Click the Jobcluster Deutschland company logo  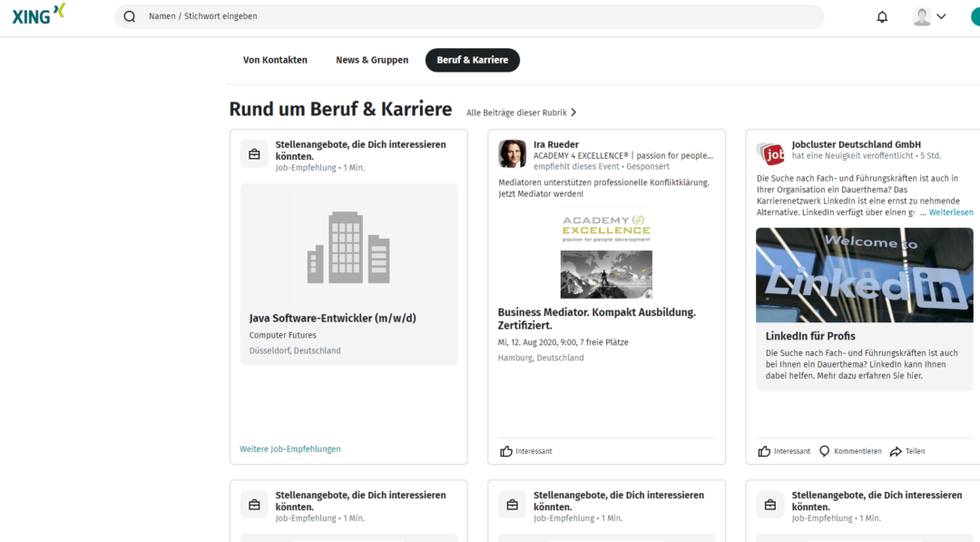pos(770,153)
